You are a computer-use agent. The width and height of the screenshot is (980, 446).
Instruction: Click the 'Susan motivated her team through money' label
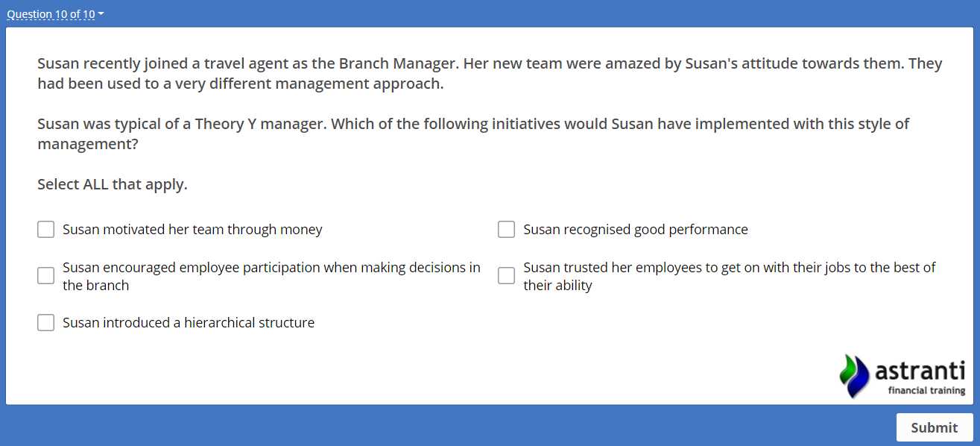pyautogui.click(x=192, y=230)
